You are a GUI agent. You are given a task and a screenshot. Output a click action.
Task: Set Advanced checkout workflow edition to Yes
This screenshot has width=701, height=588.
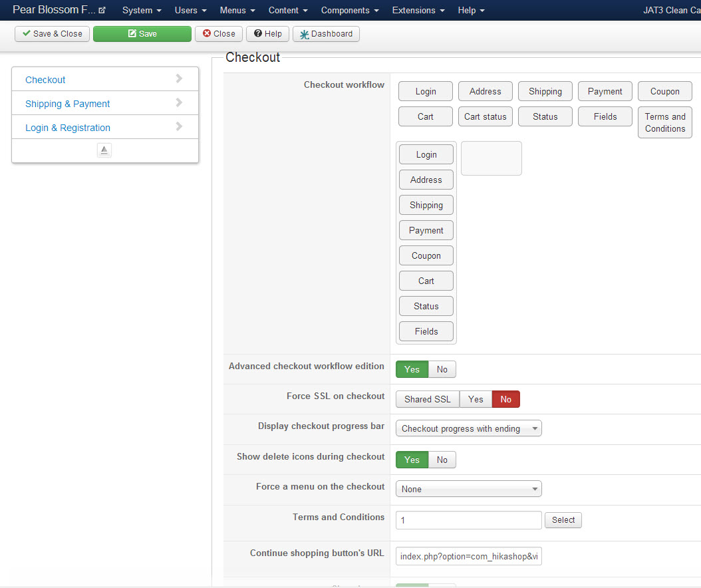click(x=412, y=369)
